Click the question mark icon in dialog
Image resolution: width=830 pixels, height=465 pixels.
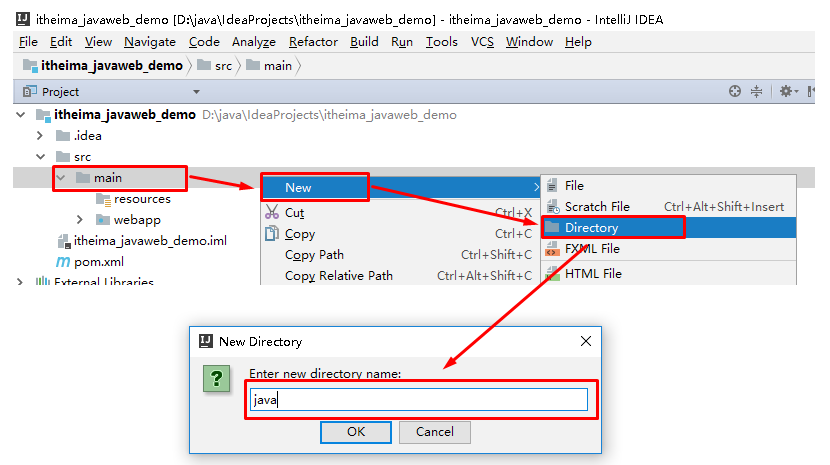pyautogui.click(x=216, y=378)
